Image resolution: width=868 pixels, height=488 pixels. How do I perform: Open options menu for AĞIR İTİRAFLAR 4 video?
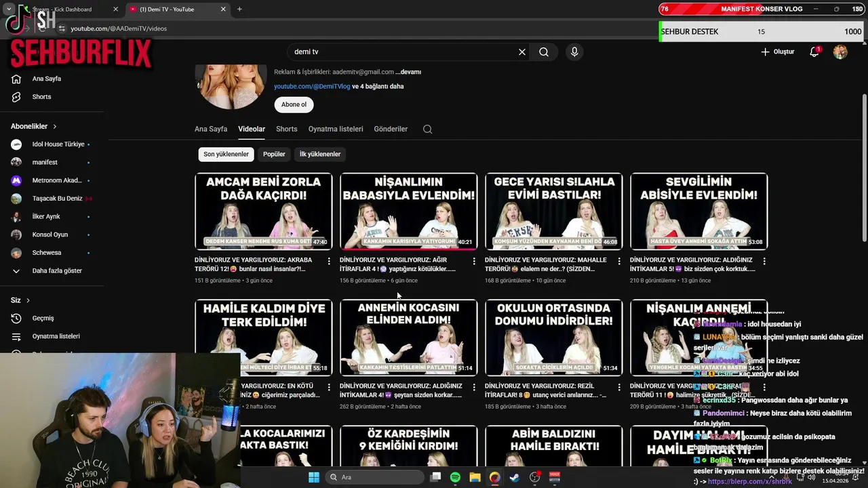tap(474, 261)
